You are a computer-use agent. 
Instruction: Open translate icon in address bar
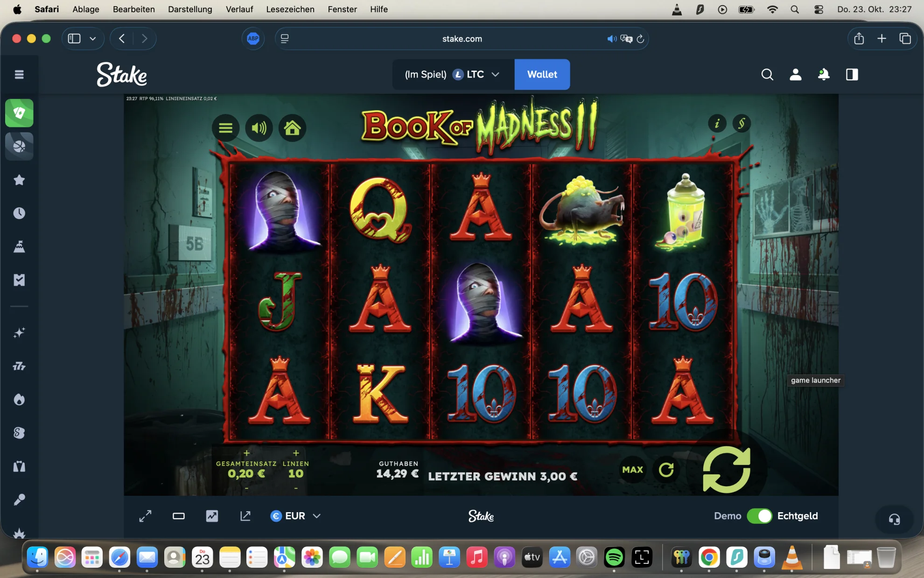point(626,39)
